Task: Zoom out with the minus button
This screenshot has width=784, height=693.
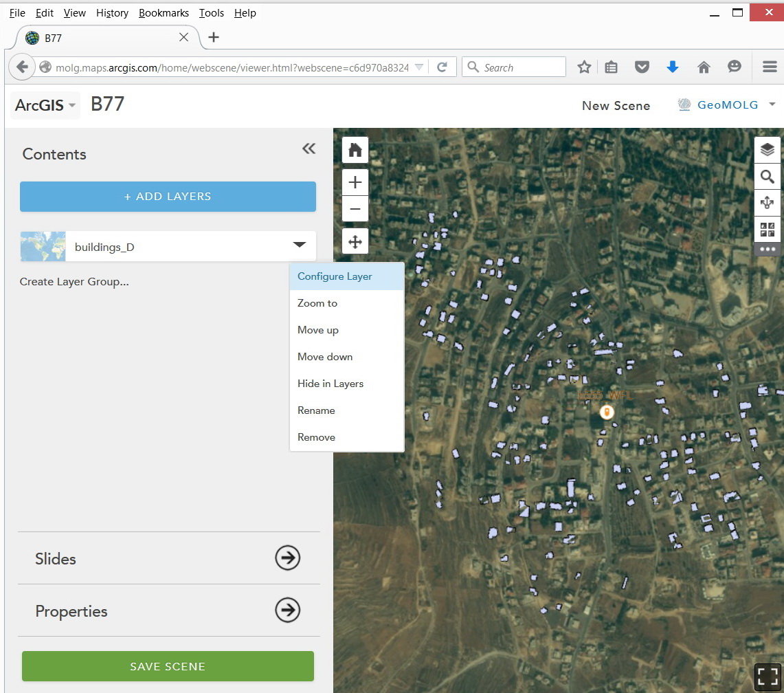Action: (x=355, y=209)
